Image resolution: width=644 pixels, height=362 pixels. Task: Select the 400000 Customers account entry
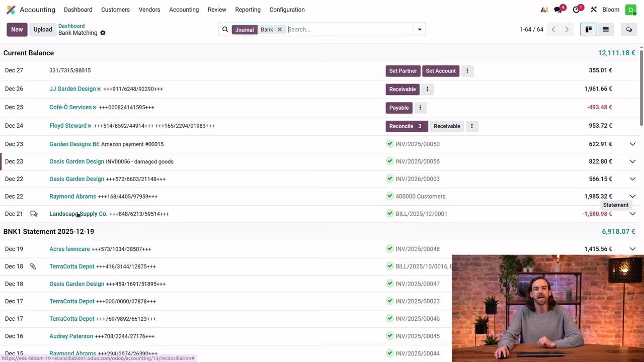click(421, 197)
